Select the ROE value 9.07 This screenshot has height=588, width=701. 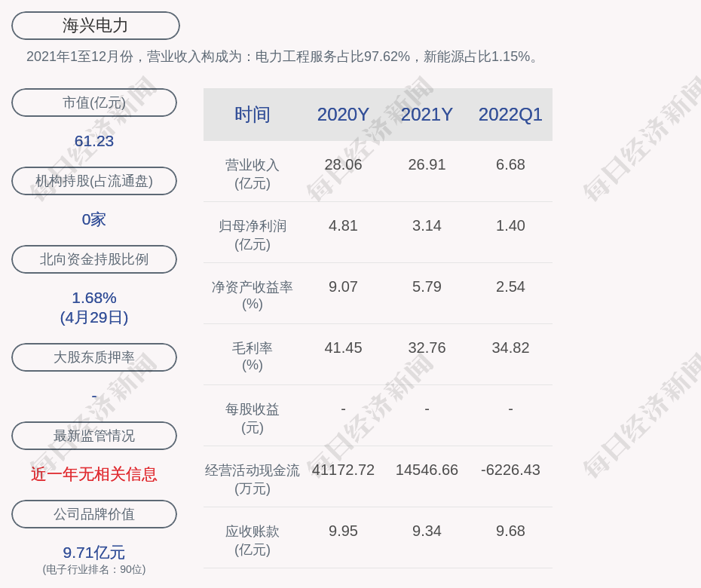(344, 286)
